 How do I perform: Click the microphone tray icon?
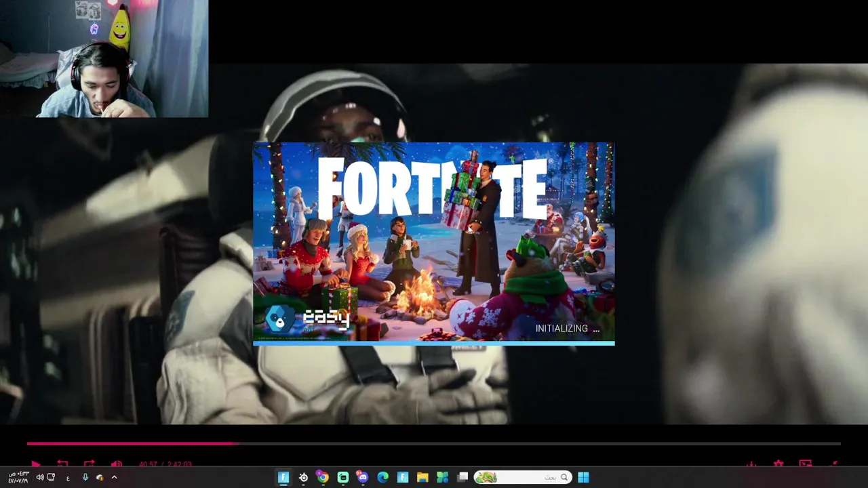coord(85,477)
